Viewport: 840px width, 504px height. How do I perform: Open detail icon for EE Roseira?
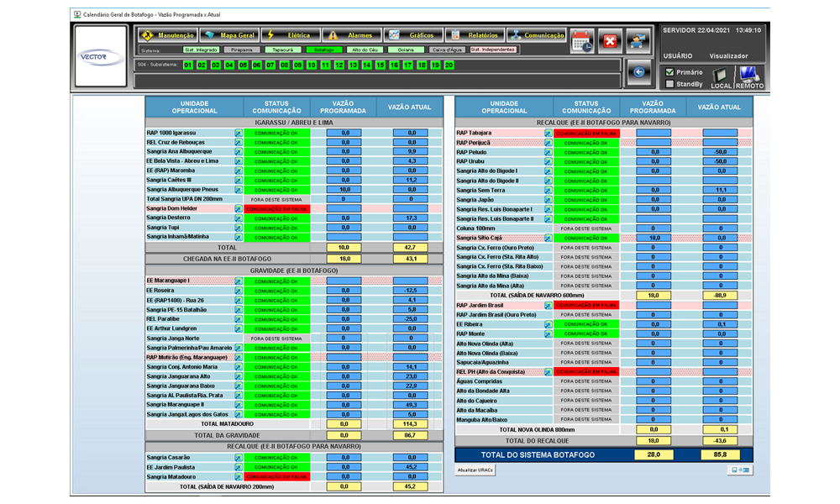[x=238, y=291]
